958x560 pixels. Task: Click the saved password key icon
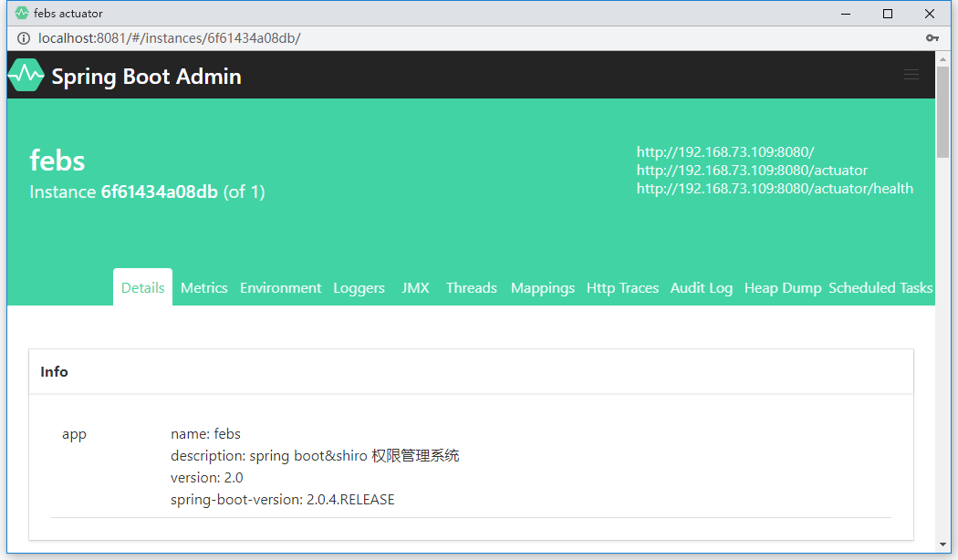click(x=932, y=38)
